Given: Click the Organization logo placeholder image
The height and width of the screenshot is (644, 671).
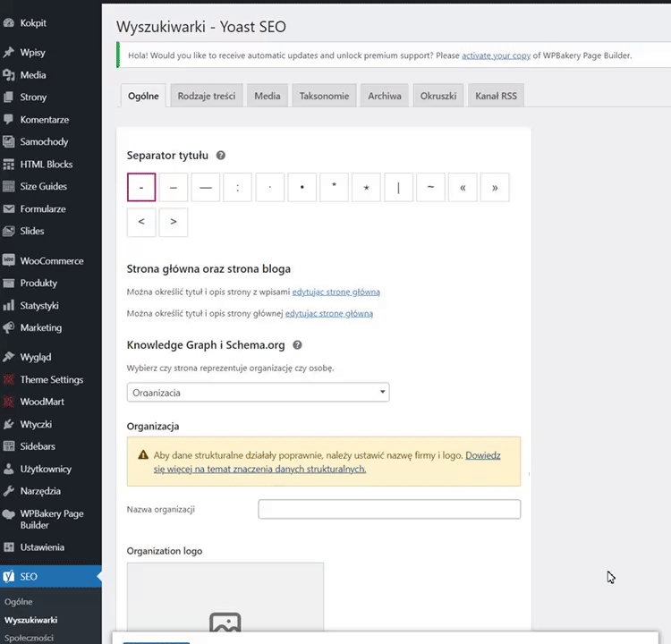Looking at the screenshot, I should (x=225, y=597).
